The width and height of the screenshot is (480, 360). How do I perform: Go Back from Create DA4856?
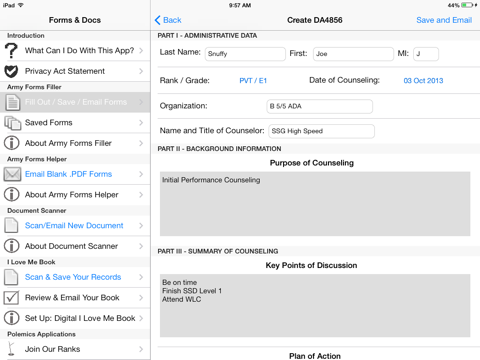coord(168,20)
